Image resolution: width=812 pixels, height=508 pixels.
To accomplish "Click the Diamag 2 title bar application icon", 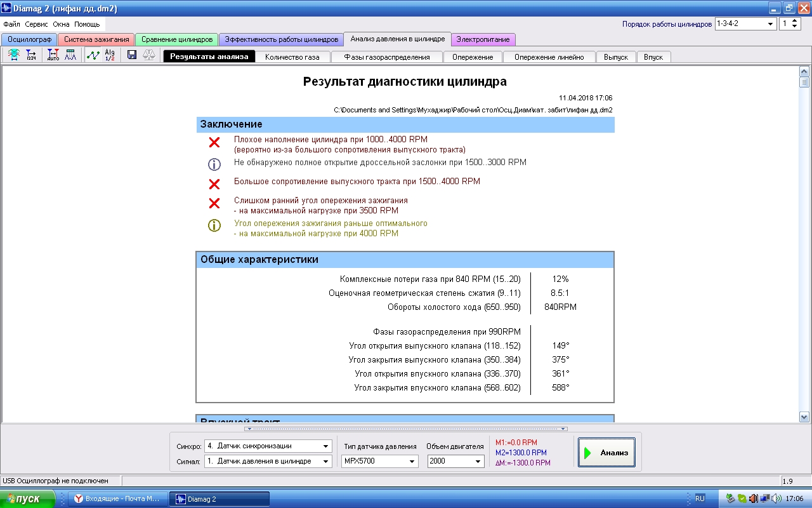I will pyautogui.click(x=8, y=9).
